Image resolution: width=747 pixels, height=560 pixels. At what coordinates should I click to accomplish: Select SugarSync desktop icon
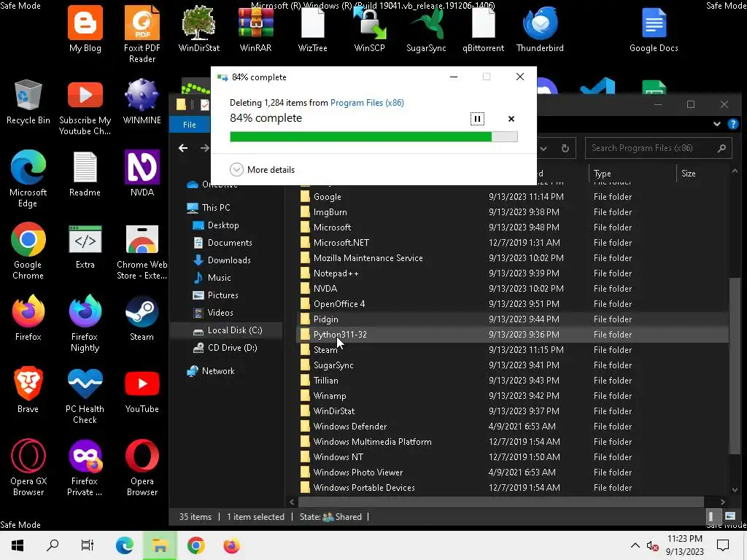(426, 29)
